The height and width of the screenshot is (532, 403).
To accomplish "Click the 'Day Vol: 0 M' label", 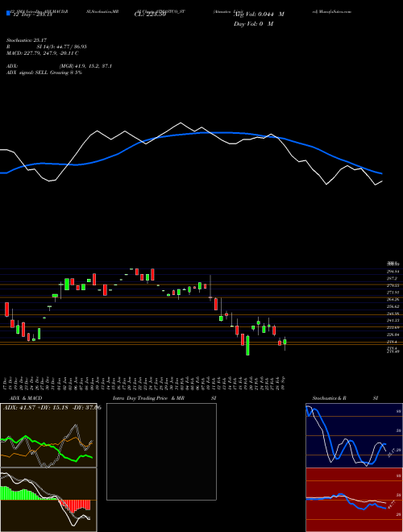I will pyautogui.click(x=253, y=24).
